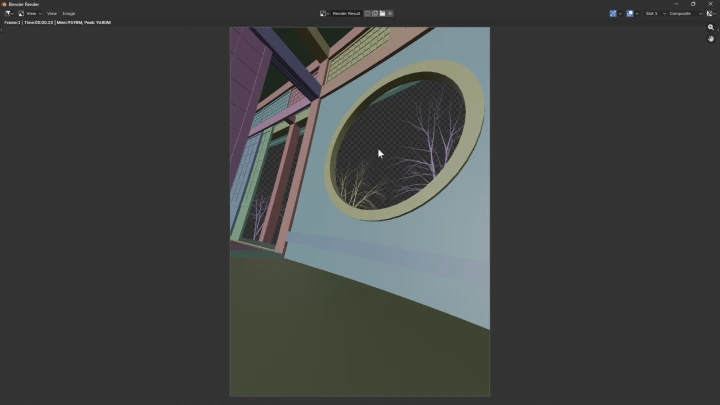Open the Slot 1 render slot dropdown

point(655,14)
